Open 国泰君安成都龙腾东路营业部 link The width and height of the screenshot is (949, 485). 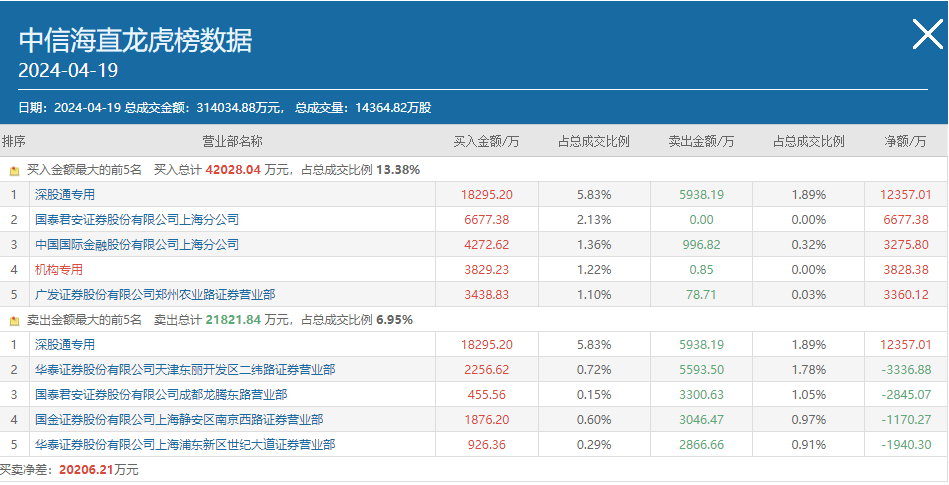point(161,395)
